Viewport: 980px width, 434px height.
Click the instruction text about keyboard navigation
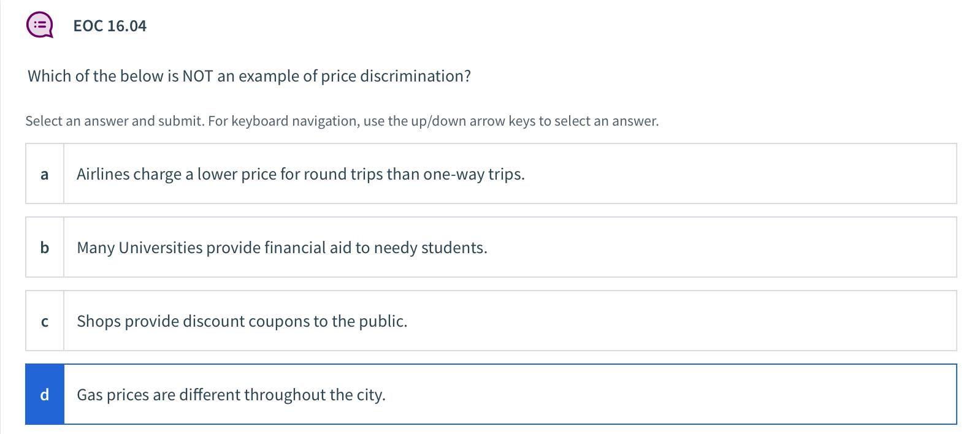[341, 121]
